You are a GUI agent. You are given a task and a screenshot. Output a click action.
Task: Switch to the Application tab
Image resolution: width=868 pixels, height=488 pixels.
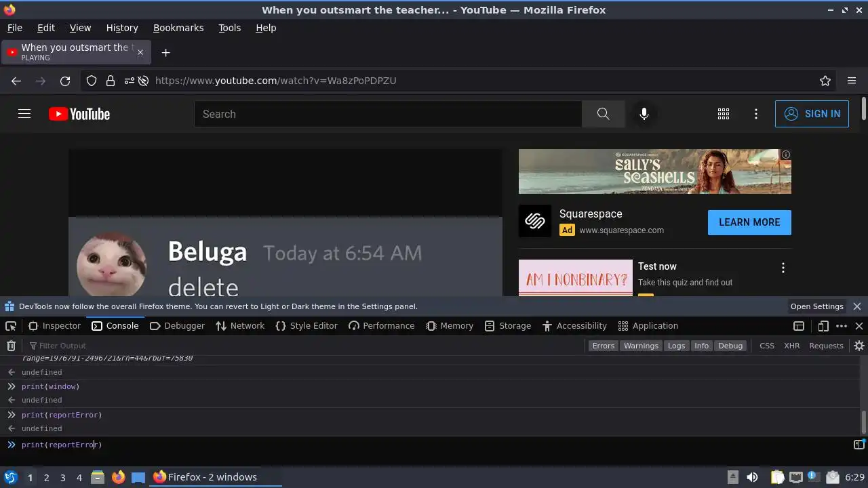pos(648,326)
